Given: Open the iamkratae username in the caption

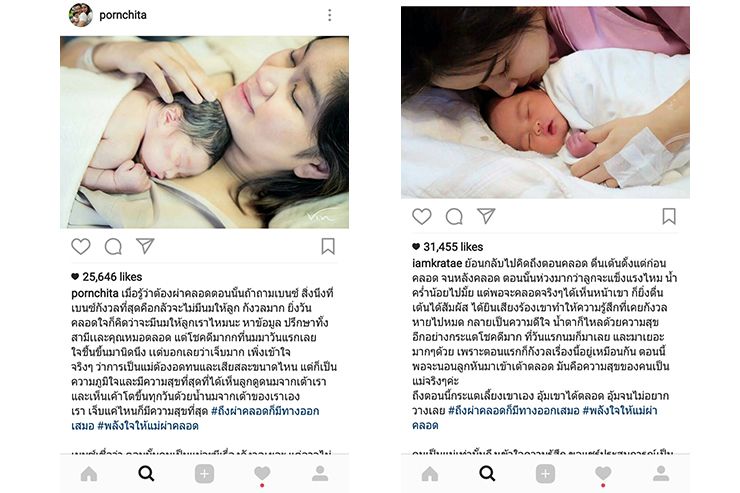Looking at the screenshot, I should click(x=437, y=263).
